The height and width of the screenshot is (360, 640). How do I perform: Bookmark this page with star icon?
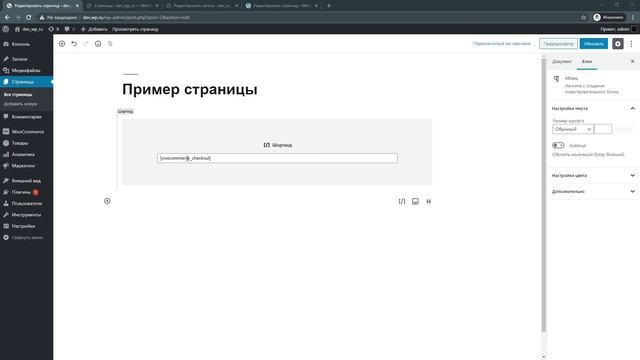tap(583, 18)
